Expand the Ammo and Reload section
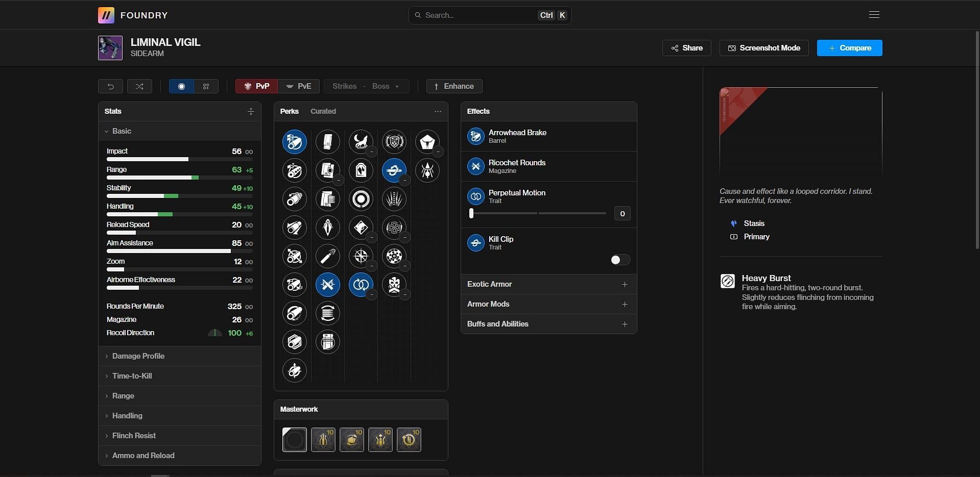This screenshot has width=980, height=477. (x=179, y=456)
